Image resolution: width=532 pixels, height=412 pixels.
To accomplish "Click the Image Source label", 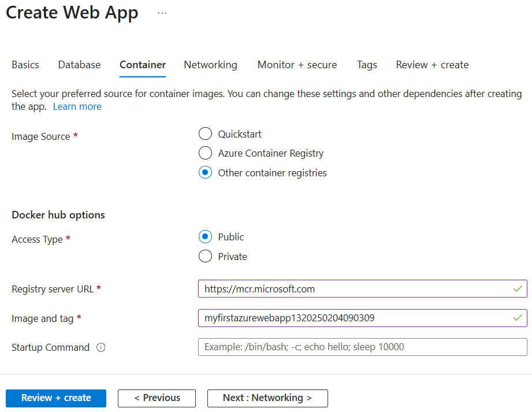I will pos(40,136).
